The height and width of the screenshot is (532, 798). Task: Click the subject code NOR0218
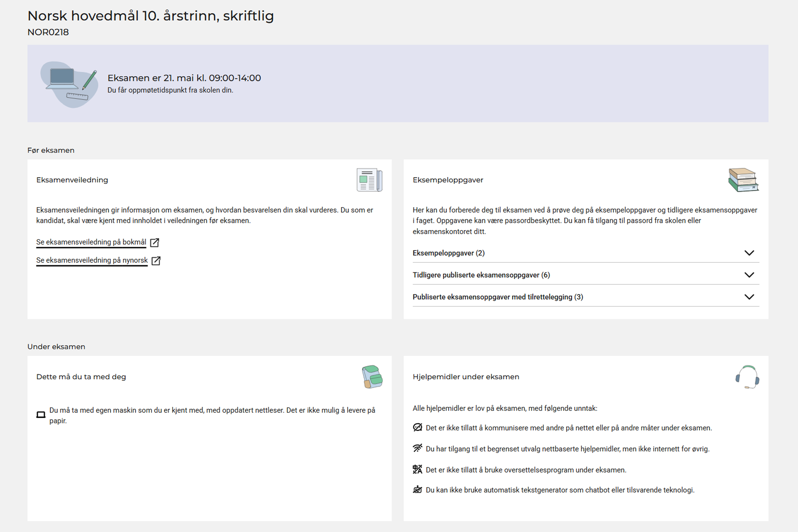[x=48, y=32]
